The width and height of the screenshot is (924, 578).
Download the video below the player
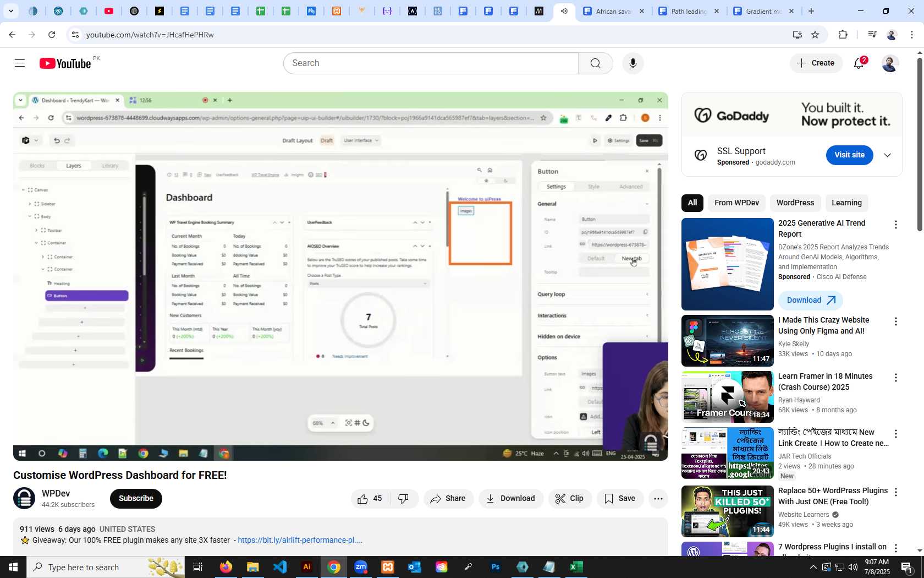[510, 499]
